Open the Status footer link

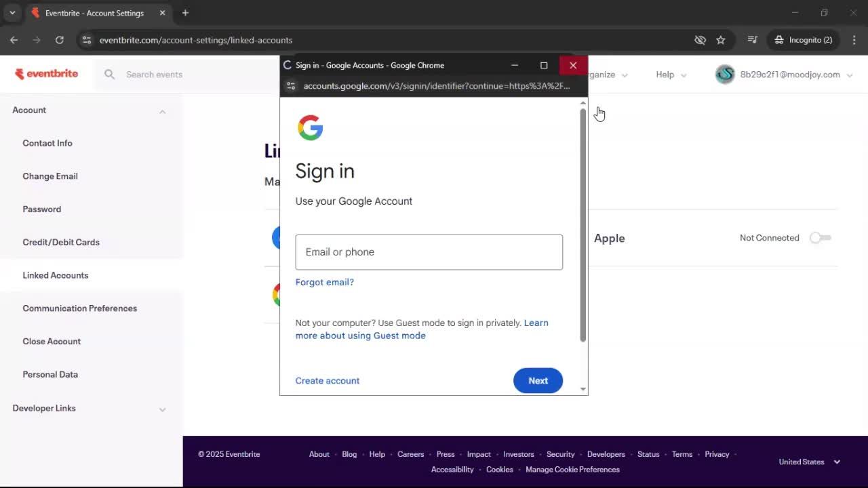click(648, 454)
